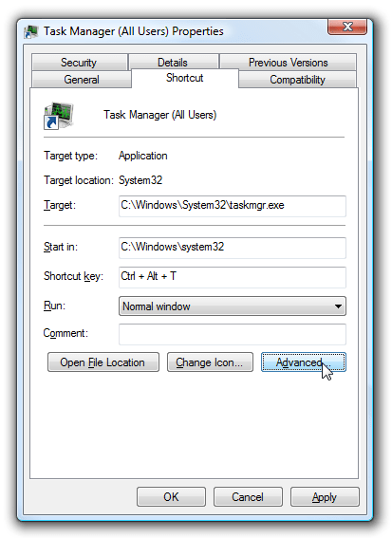
Task: Click the Apply button
Action: pyautogui.click(x=325, y=497)
